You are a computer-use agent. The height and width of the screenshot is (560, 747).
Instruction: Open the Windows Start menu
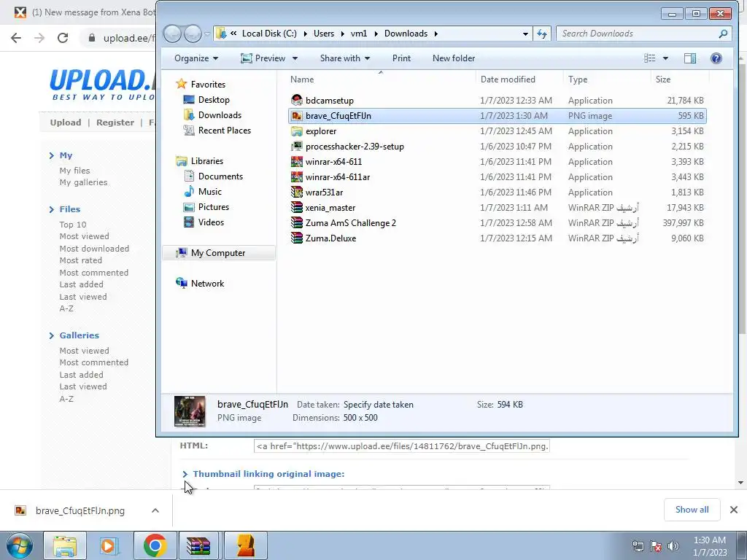click(20, 545)
